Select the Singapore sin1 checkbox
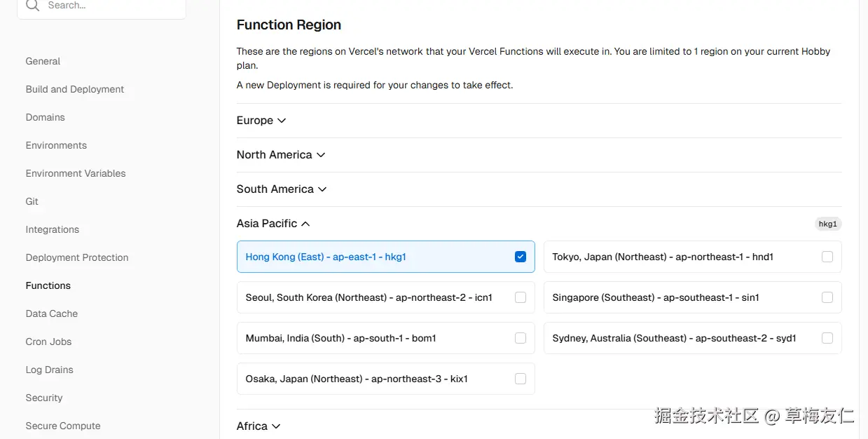Screen dimensions: 868x439 tap(827, 297)
